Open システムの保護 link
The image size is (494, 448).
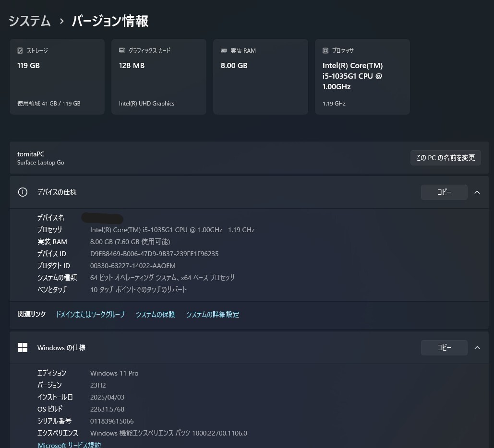pyautogui.click(x=156, y=314)
